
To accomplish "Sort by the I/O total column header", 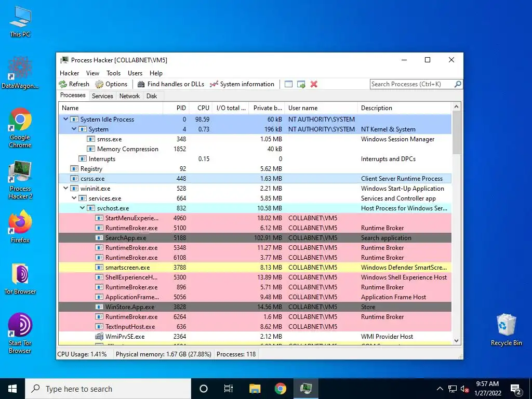I will pyautogui.click(x=230, y=108).
